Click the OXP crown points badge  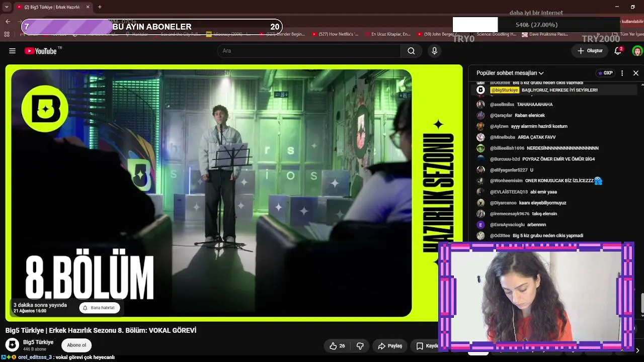tap(605, 73)
